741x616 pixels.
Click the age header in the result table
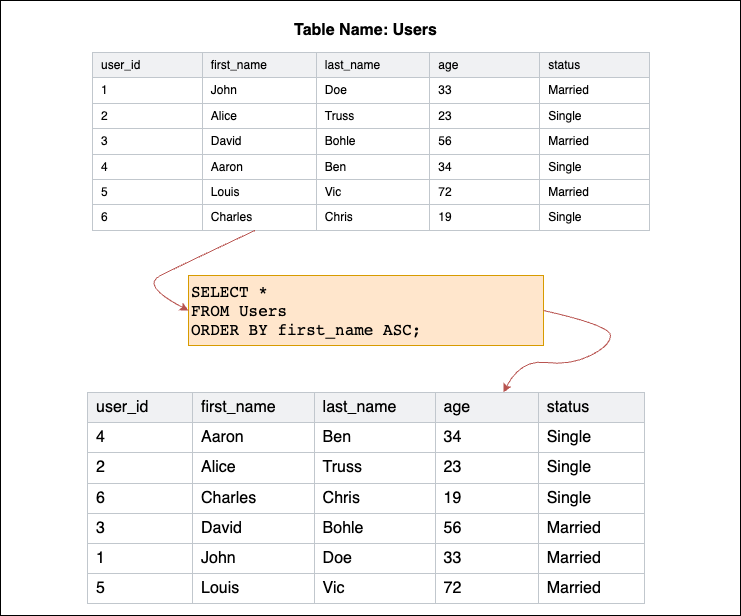[456, 407]
